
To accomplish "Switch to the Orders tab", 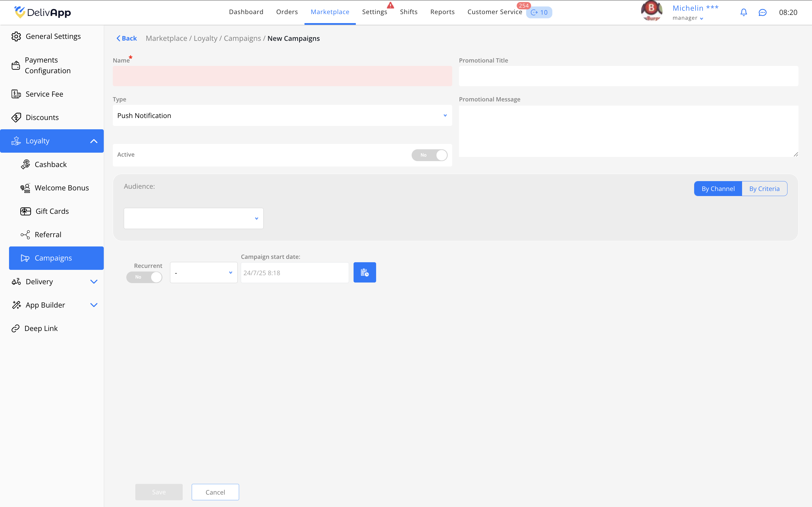I will (287, 12).
